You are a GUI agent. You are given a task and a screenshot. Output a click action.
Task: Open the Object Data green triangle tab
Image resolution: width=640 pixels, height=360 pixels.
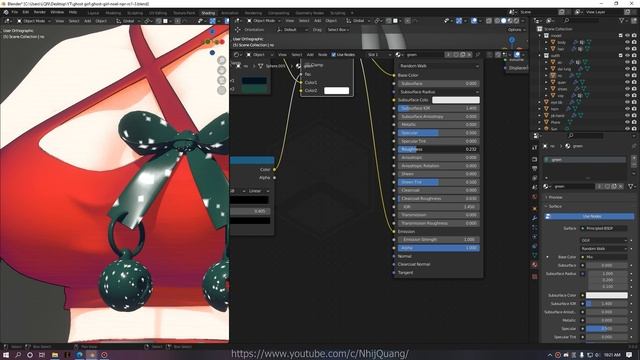coord(535,256)
